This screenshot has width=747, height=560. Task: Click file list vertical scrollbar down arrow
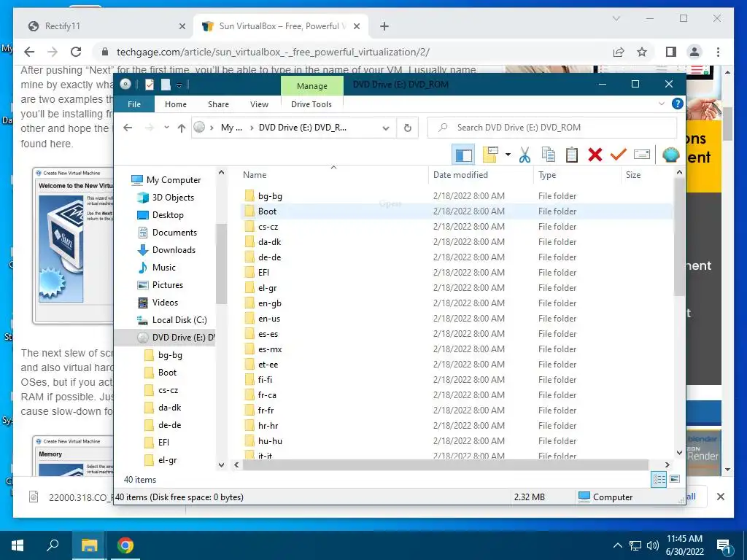(x=679, y=453)
